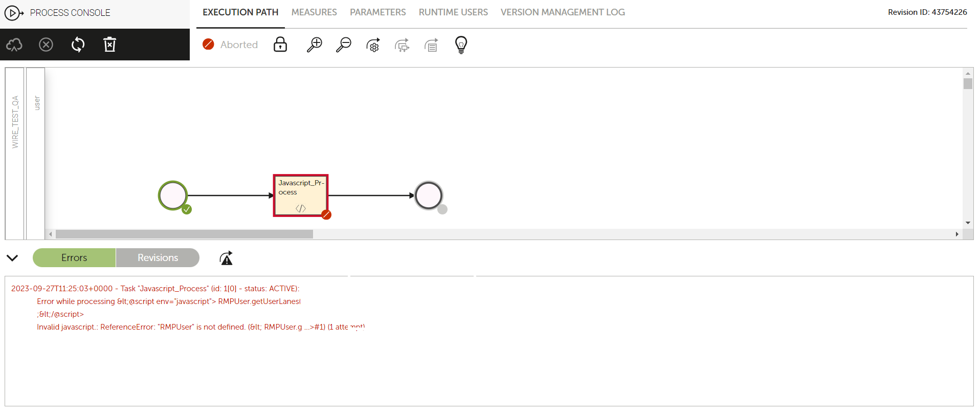The height and width of the screenshot is (412, 980).
Task: Click the WIRE_TEST_QA pool label
Action: (15, 122)
